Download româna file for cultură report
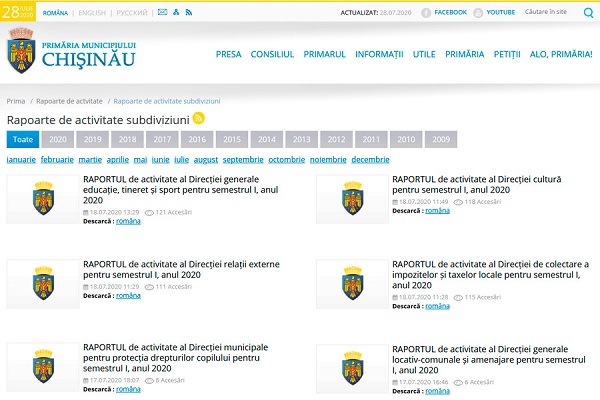 point(437,211)
